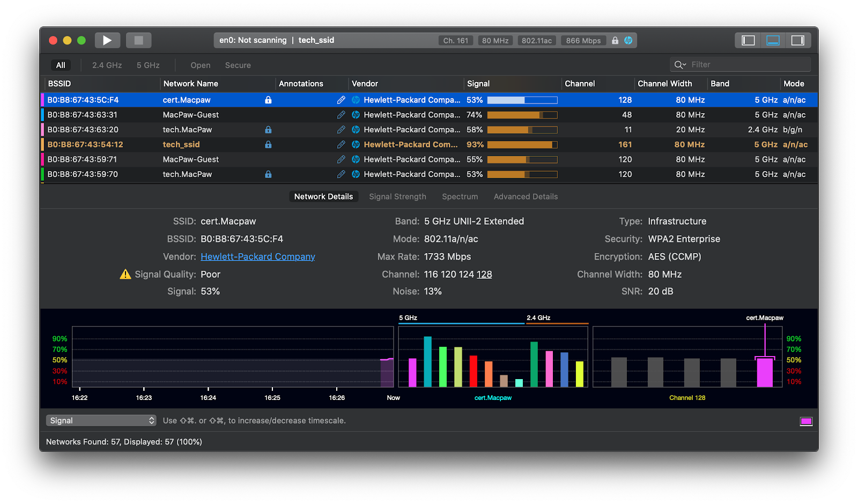Start scanning with the play button
This screenshot has width=858, height=504.
pyautogui.click(x=107, y=40)
